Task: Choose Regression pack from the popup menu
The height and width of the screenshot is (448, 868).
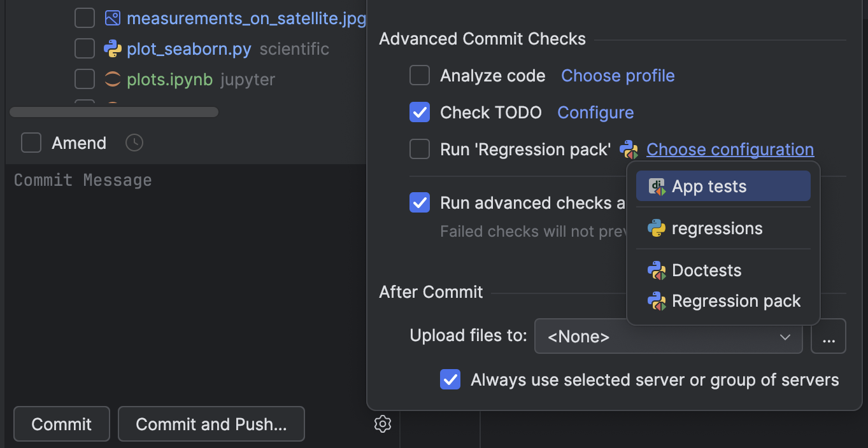Action: 736,301
